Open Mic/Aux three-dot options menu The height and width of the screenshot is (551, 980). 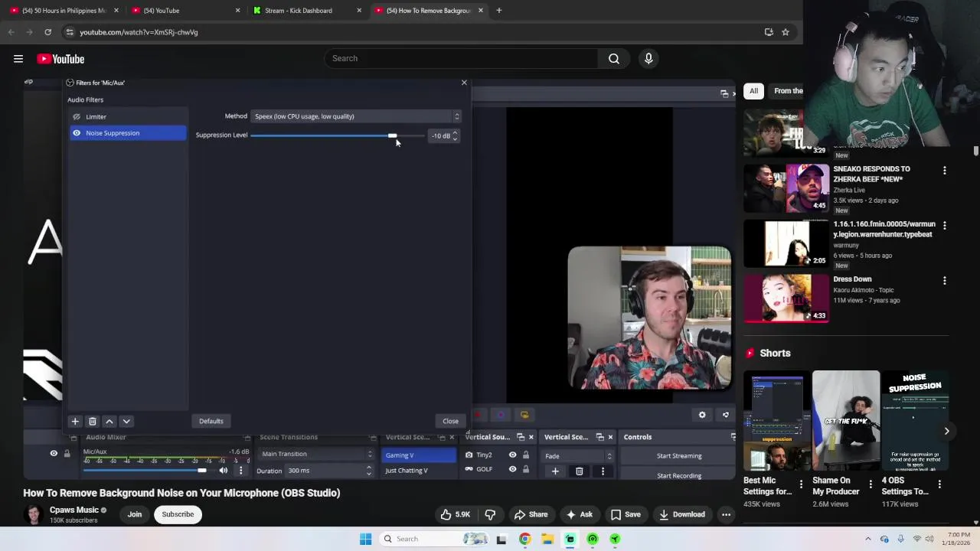point(240,471)
